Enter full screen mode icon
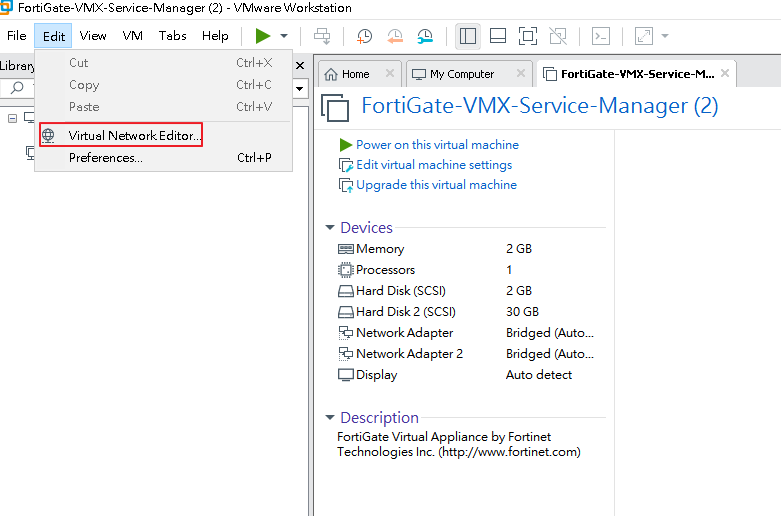 [528, 36]
